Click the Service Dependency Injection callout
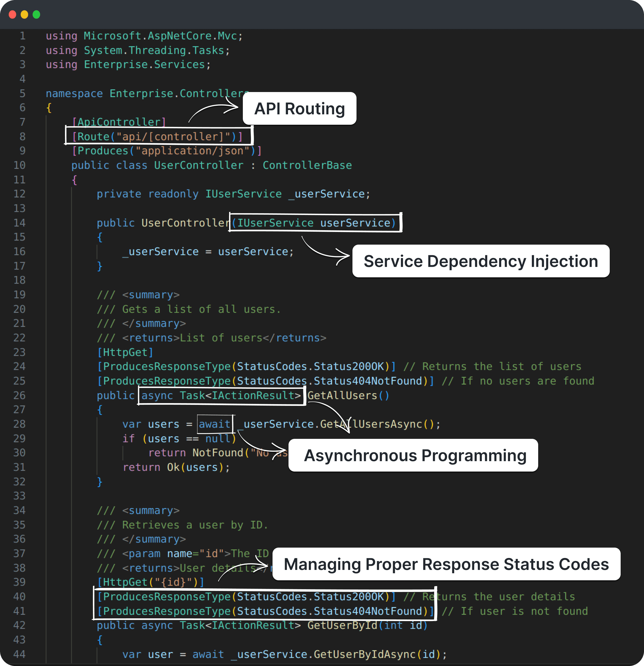Viewport: 644px width, 666px height. click(481, 261)
